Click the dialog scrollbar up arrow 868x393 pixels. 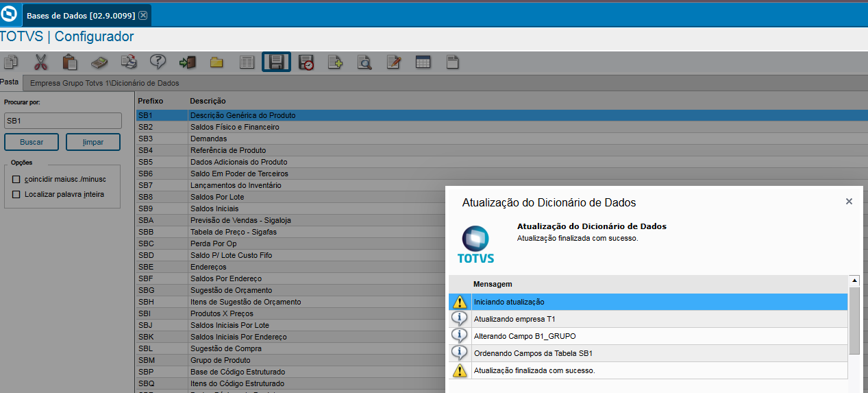tap(854, 281)
